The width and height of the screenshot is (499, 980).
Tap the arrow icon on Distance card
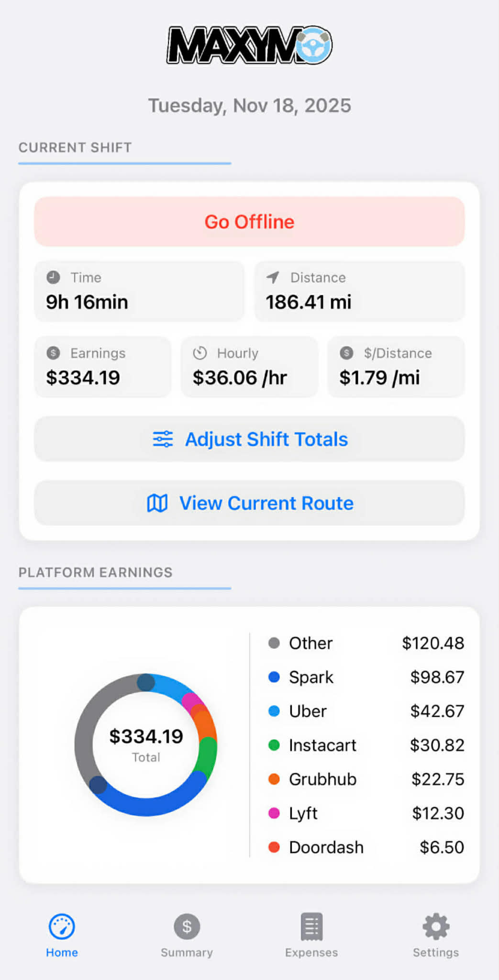(x=273, y=277)
